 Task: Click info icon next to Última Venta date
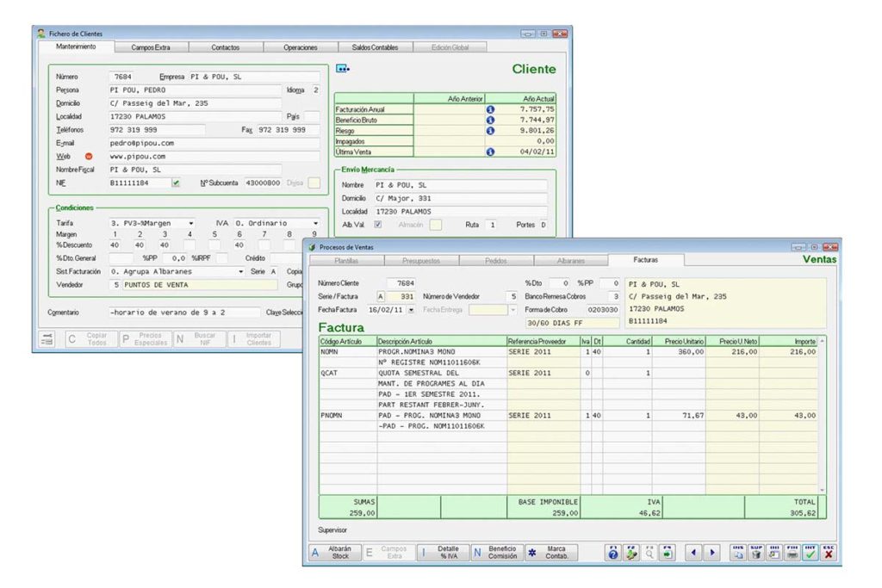coord(490,152)
